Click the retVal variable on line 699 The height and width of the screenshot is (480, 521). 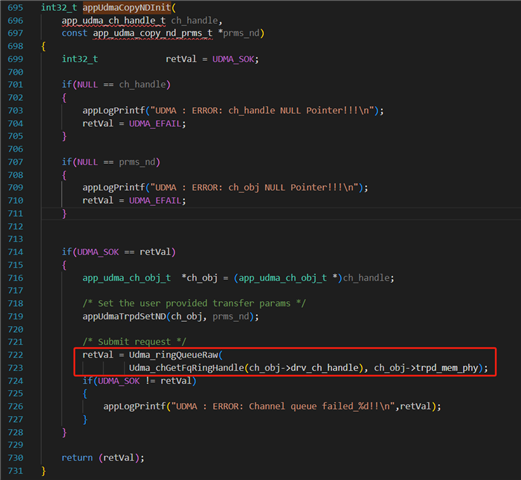pos(181,59)
